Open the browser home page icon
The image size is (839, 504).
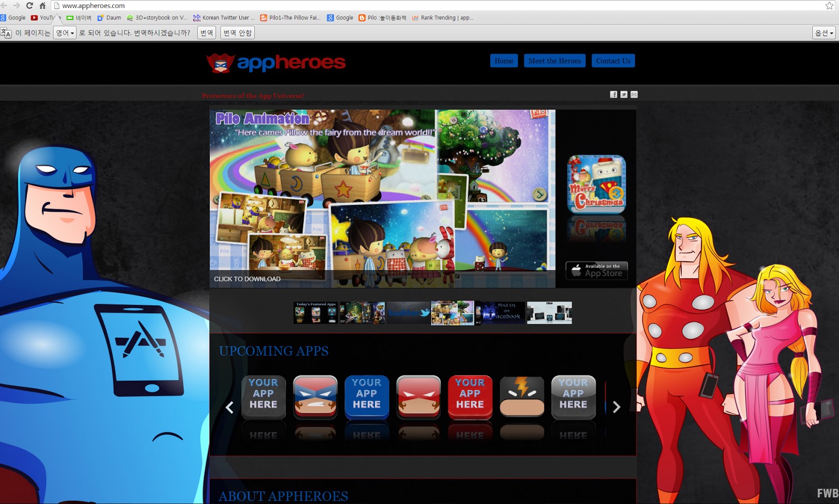pos(42,5)
